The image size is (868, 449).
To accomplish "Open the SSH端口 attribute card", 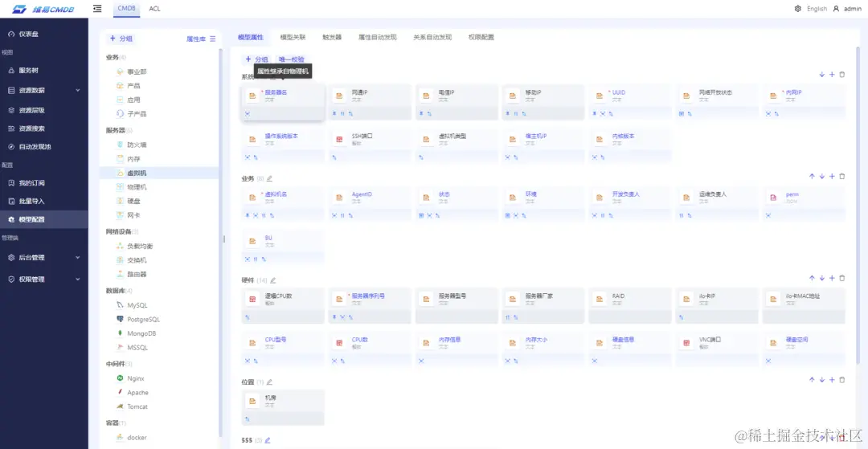I will click(x=370, y=145).
